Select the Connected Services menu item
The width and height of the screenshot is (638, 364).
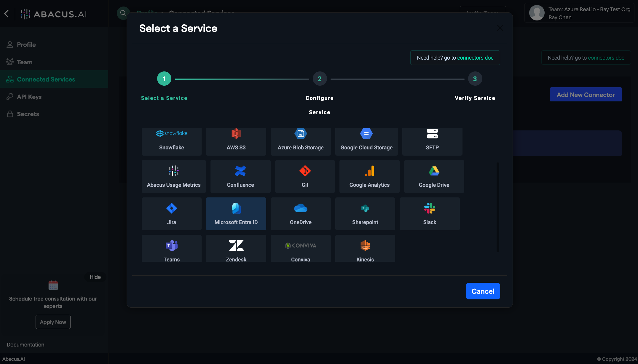(46, 79)
